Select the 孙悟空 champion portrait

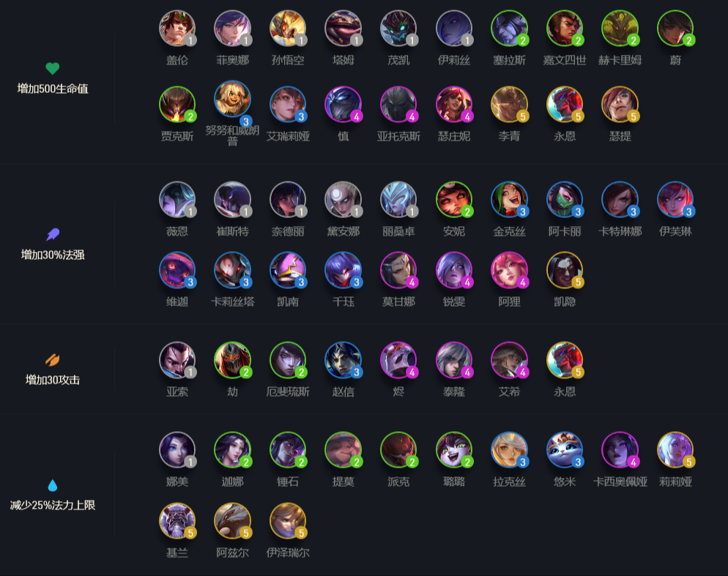(x=288, y=29)
